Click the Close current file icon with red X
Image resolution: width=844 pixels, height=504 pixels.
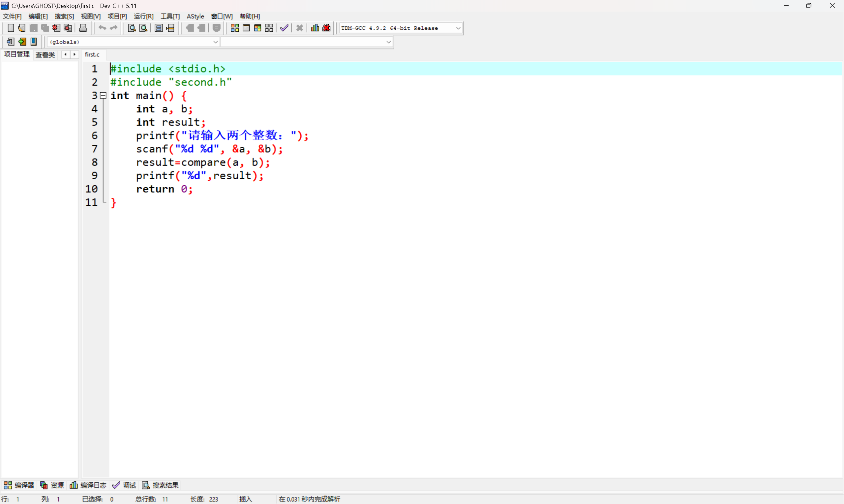(56, 28)
